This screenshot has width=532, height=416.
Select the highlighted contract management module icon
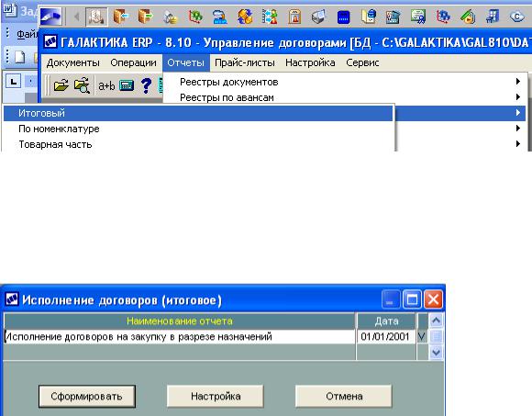coord(96,17)
